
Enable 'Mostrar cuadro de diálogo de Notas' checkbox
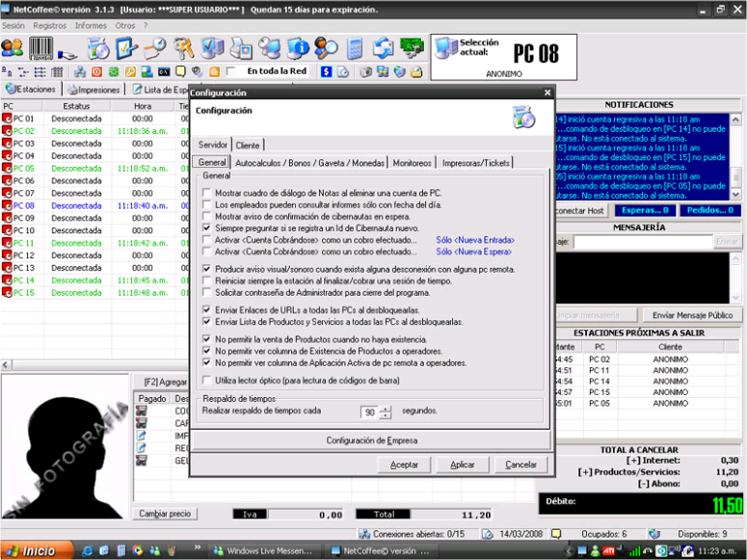coord(207,193)
